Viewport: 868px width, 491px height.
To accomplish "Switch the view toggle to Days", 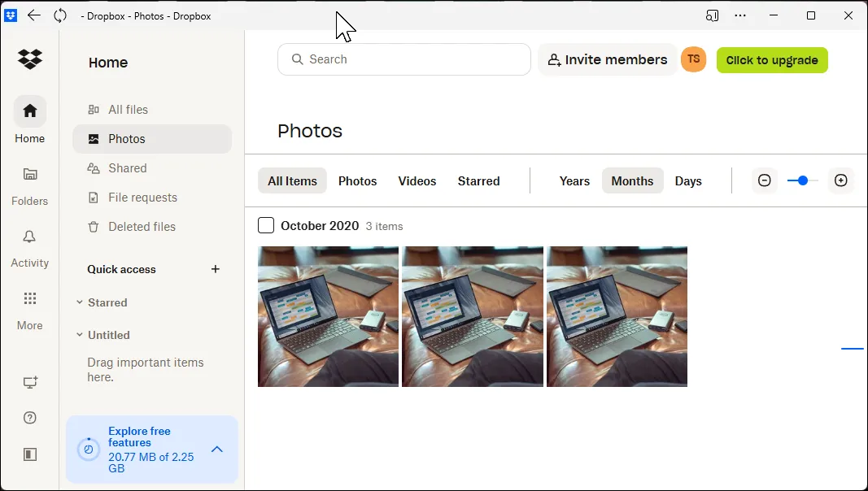I will coord(688,180).
